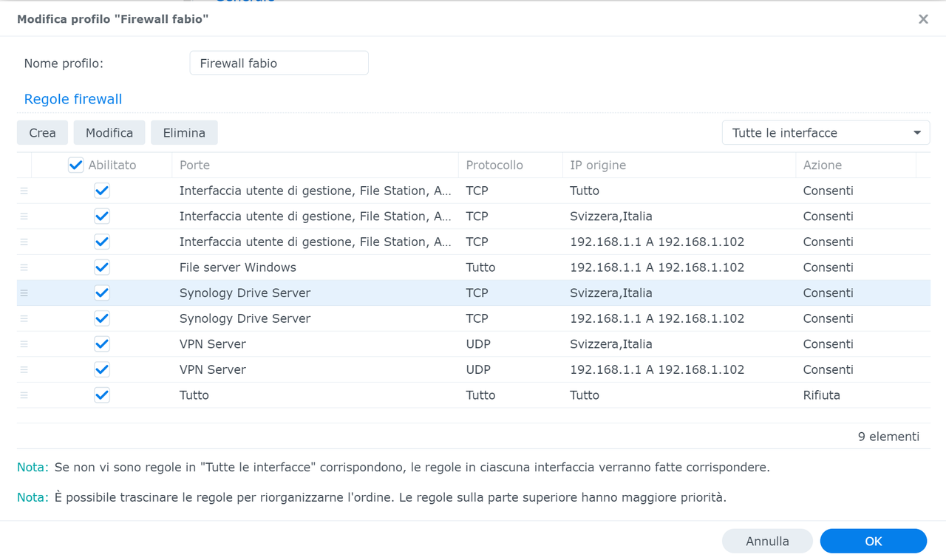
Task: Click the Crea button
Action: click(42, 133)
